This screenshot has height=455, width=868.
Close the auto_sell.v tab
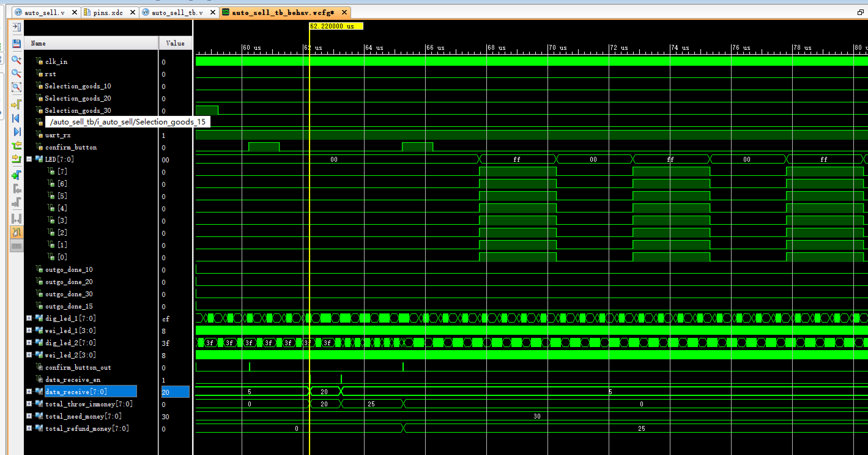tap(74, 13)
